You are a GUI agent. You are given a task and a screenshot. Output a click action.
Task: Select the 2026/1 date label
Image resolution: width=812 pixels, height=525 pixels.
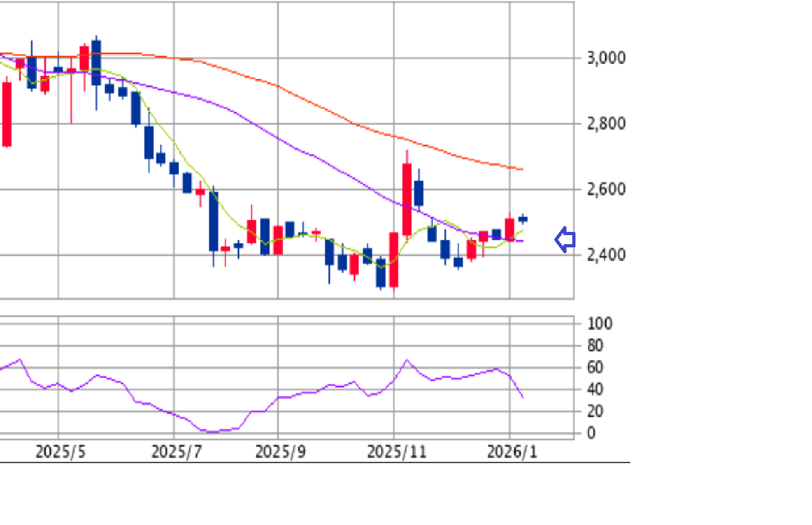[x=512, y=452]
